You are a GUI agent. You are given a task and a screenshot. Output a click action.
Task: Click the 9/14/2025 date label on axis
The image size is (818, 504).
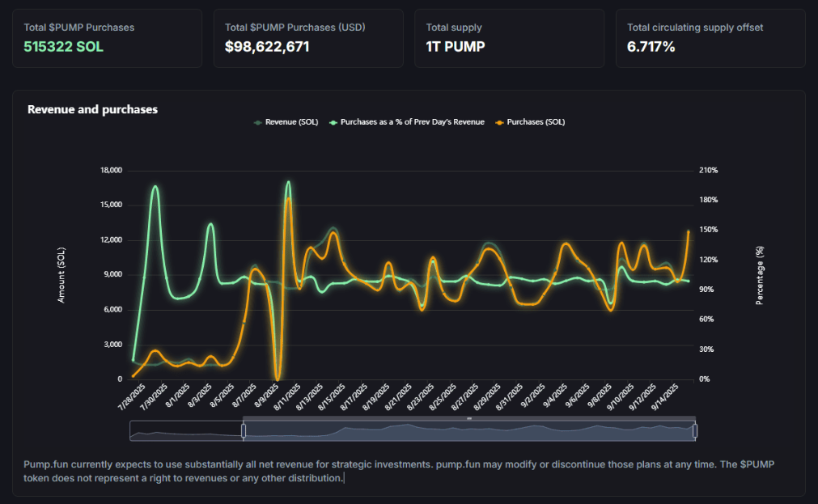tap(665, 397)
